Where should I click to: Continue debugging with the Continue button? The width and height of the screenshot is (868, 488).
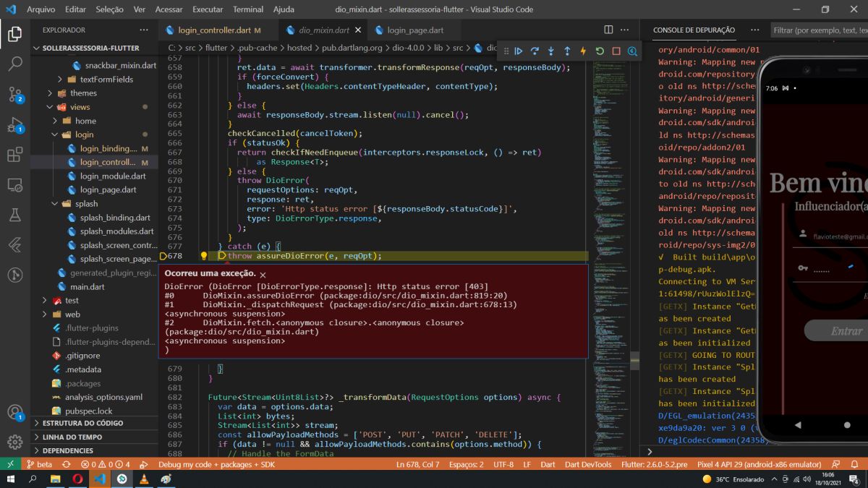click(x=519, y=51)
